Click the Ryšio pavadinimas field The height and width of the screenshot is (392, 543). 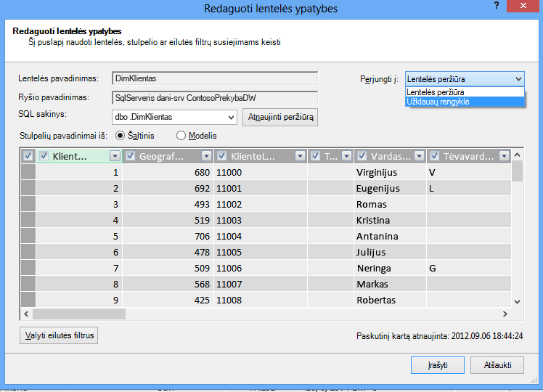[x=215, y=98]
